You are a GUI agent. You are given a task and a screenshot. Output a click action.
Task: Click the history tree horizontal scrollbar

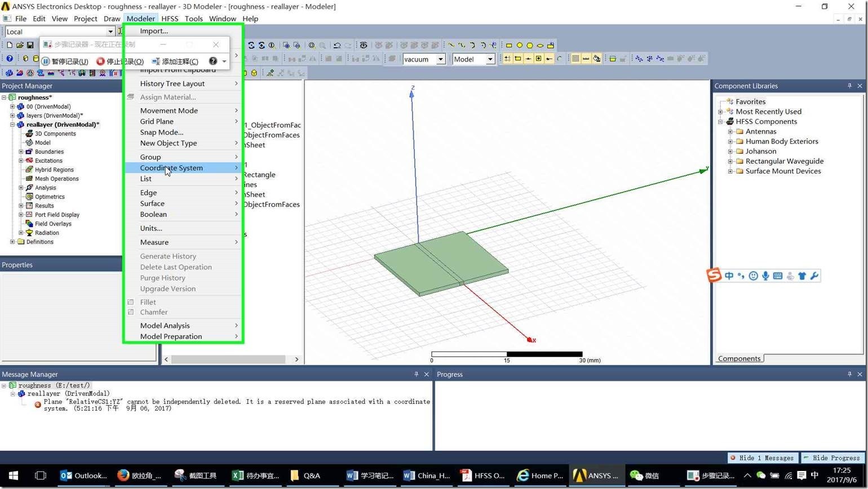[228, 359]
